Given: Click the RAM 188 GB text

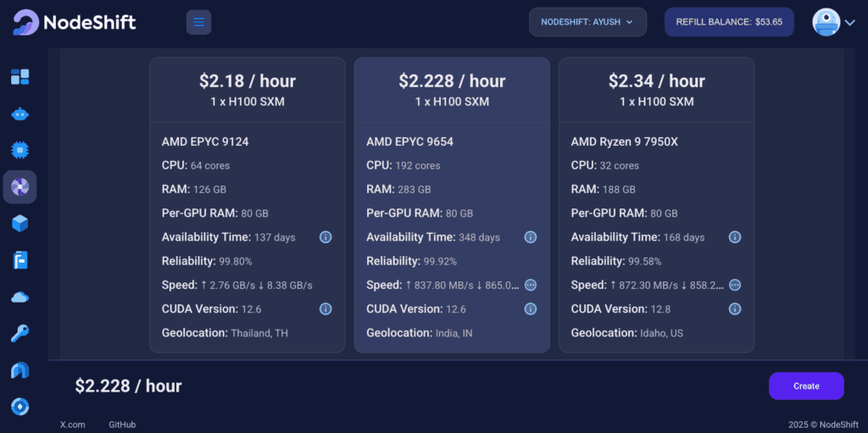Looking at the screenshot, I should click(x=604, y=189).
